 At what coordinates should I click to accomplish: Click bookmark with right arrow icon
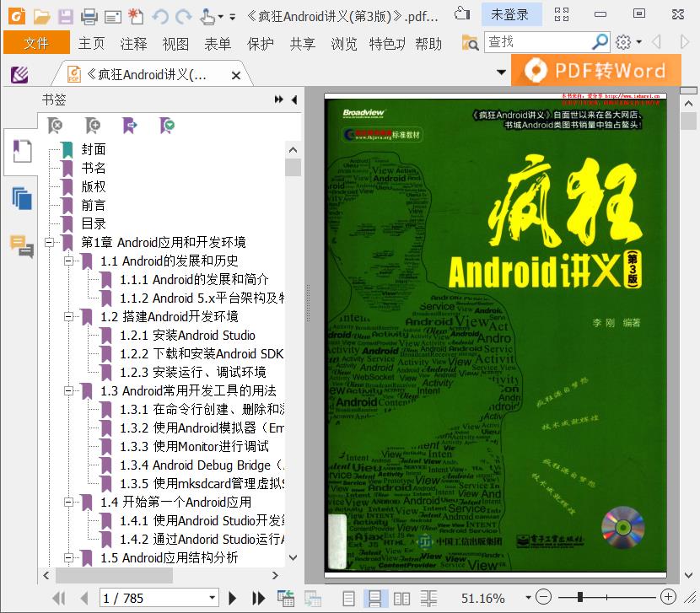coord(130,126)
